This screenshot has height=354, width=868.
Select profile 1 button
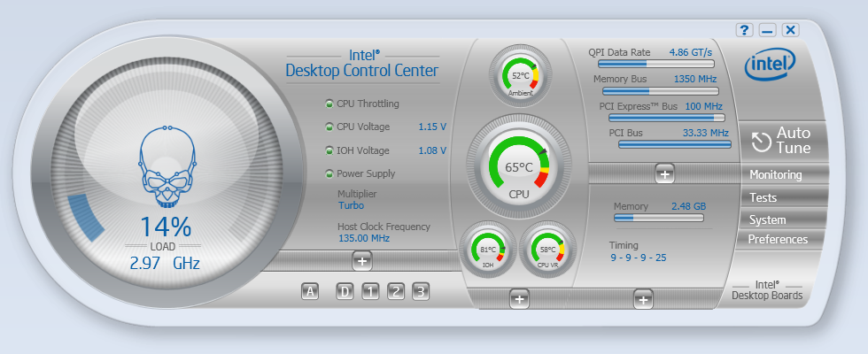pos(370,291)
